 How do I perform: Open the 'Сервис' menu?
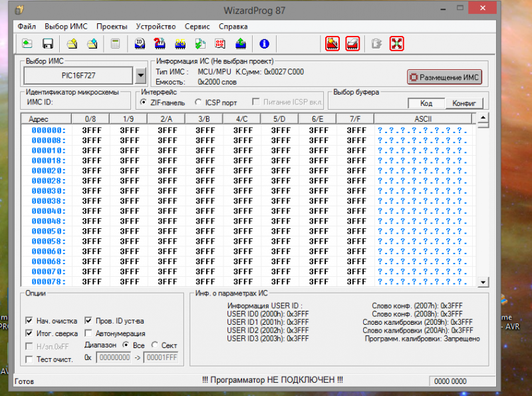coord(196,27)
